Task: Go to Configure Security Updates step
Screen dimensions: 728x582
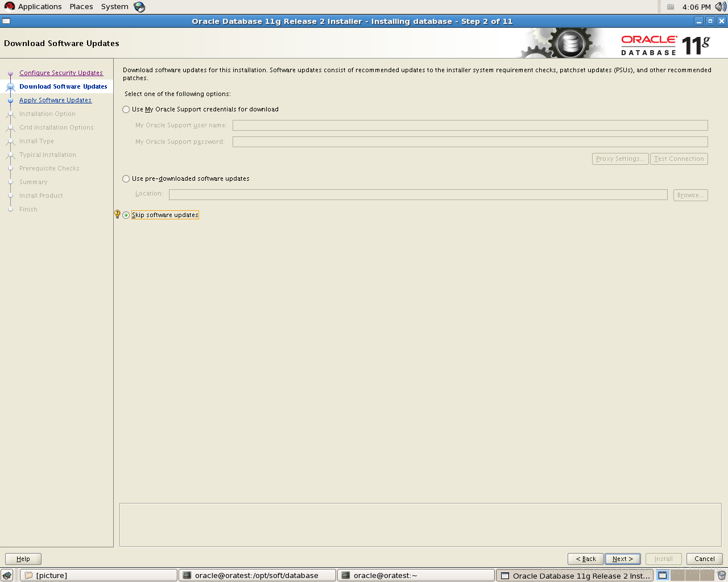Action: click(x=61, y=73)
